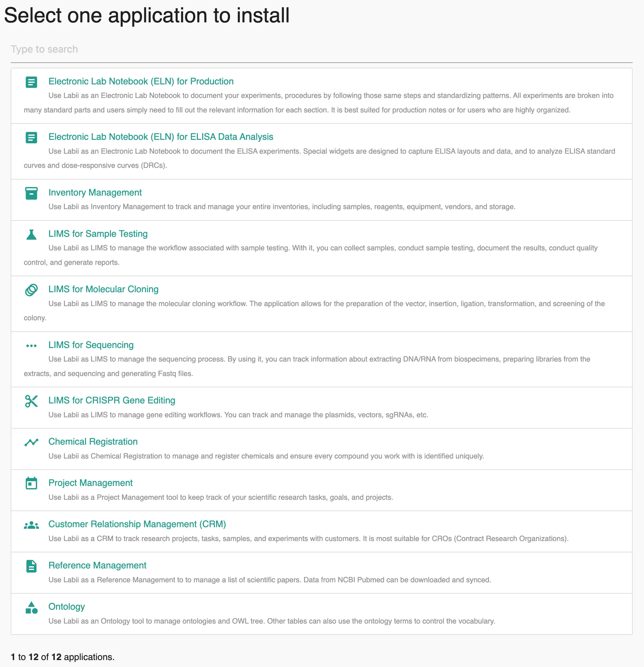Click the Ontology shapes icon
Image resolution: width=644 pixels, height=667 pixels.
point(31,607)
